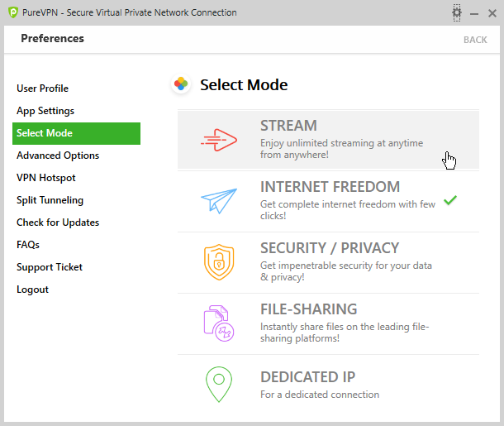Open App Settings in the sidebar
Screen dimensions: 504x426
point(45,111)
